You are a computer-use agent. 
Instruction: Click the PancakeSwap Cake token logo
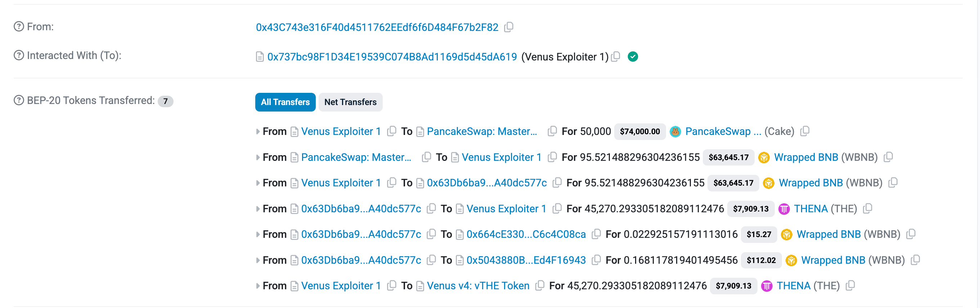pos(675,132)
